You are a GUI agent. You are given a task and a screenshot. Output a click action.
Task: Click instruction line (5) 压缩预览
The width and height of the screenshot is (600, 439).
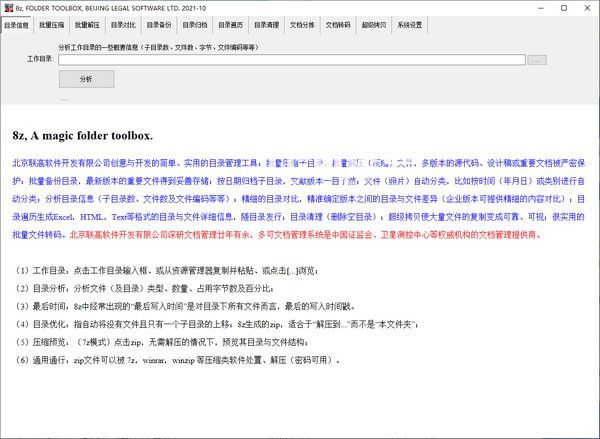pyautogui.click(x=161, y=342)
